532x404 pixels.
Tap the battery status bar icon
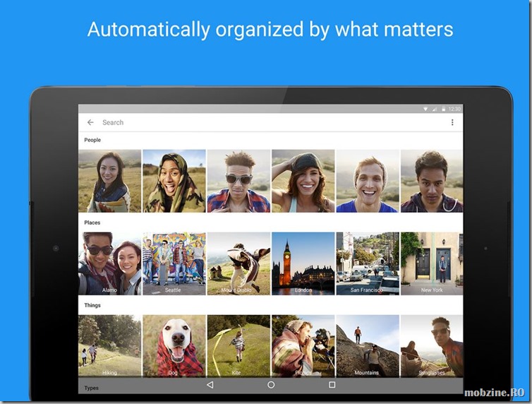coord(443,109)
